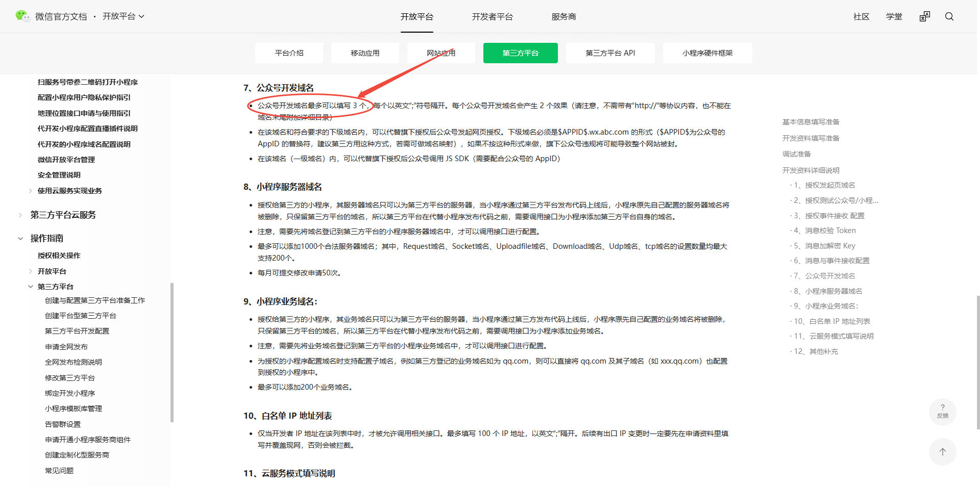Open 告警群设置 in sidebar
The width and height of the screenshot is (980, 486).
pos(63,424)
